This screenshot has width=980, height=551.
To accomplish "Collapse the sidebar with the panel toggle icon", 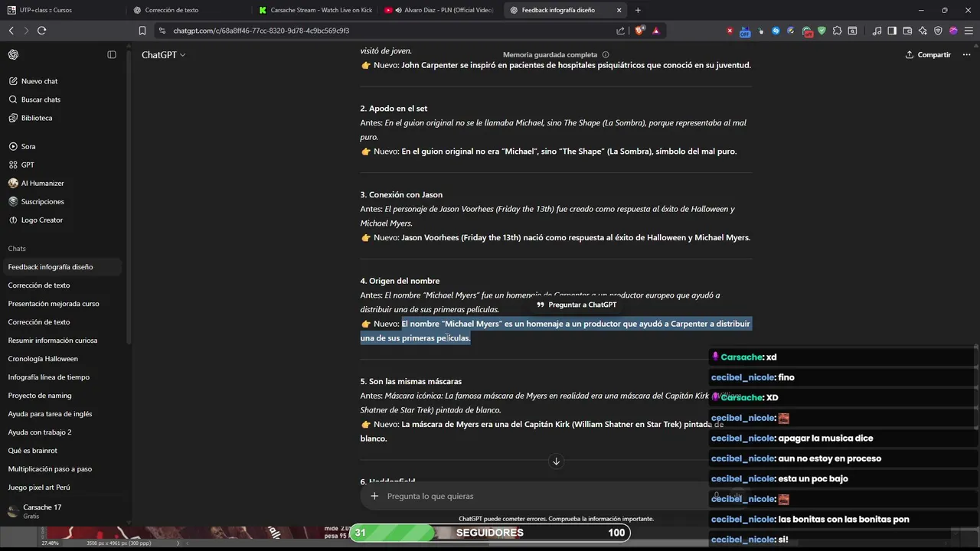I will [x=112, y=54].
